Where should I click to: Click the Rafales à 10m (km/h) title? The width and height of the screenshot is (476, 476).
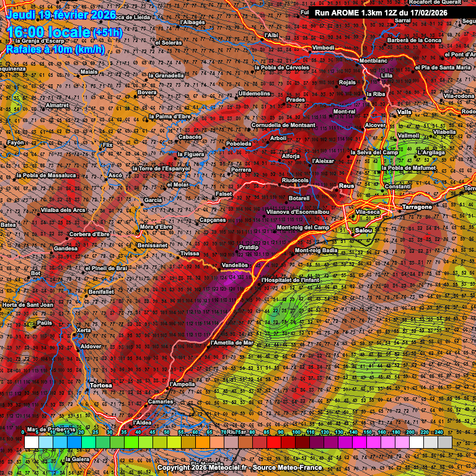coord(56,49)
